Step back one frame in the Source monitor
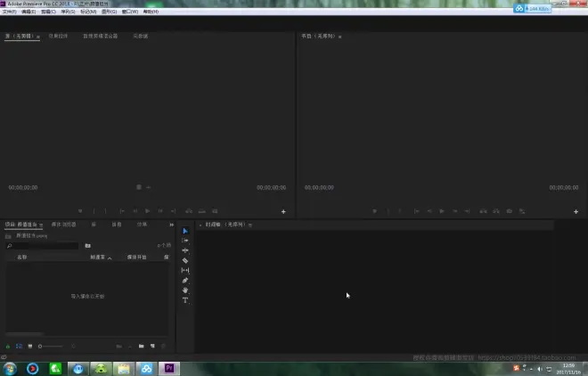Image resolution: width=588 pixels, height=376 pixels. pyautogui.click(x=135, y=211)
